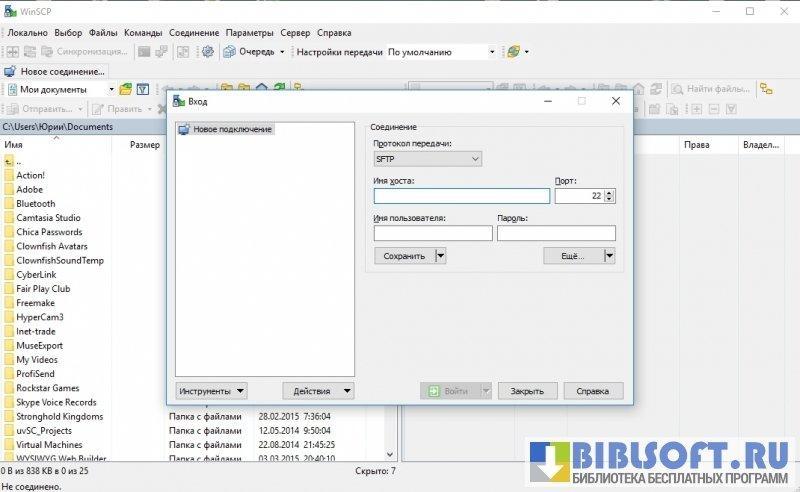Open the local folder browse icon
The width and height of the screenshot is (800, 492).
click(126, 89)
